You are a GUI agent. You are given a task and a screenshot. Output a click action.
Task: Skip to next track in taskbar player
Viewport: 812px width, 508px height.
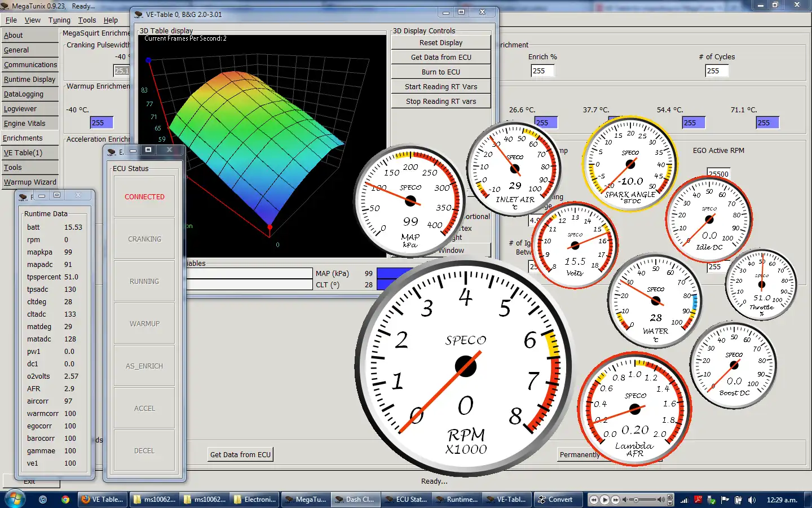tap(616, 500)
